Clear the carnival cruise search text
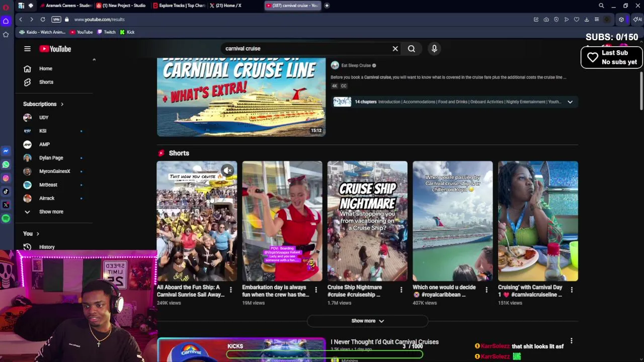 click(395, 49)
